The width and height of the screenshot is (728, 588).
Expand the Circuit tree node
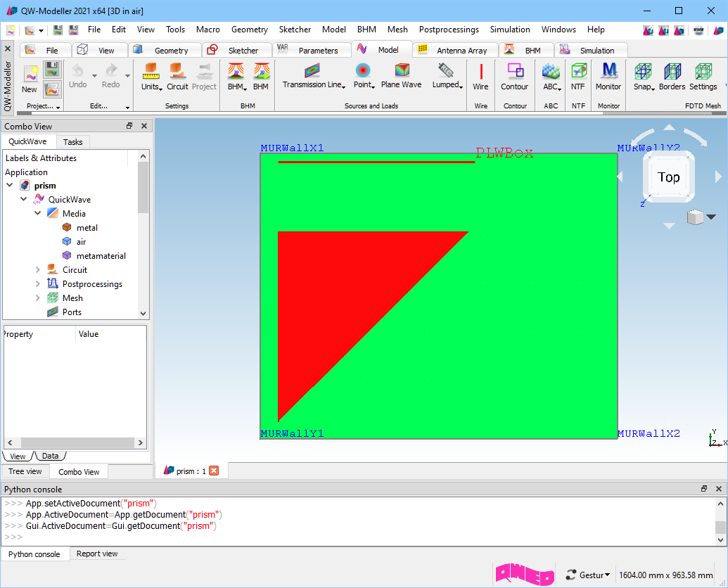[x=38, y=269]
